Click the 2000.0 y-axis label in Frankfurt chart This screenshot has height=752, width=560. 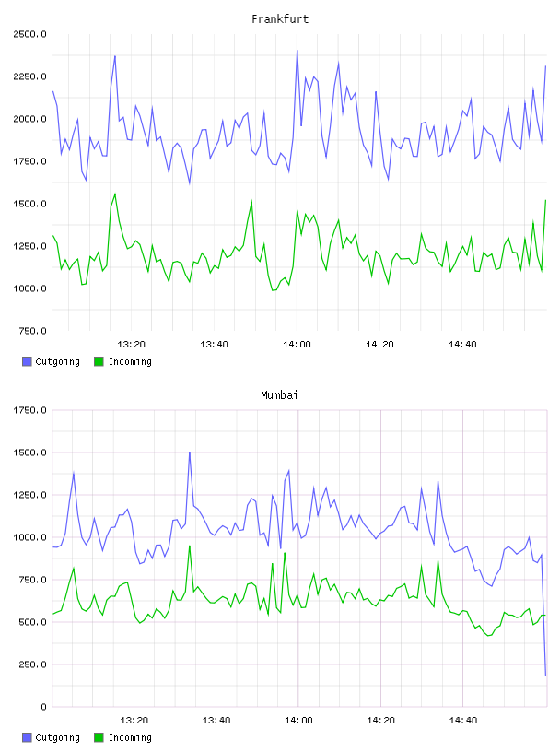pyautogui.click(x=29, y=119)
